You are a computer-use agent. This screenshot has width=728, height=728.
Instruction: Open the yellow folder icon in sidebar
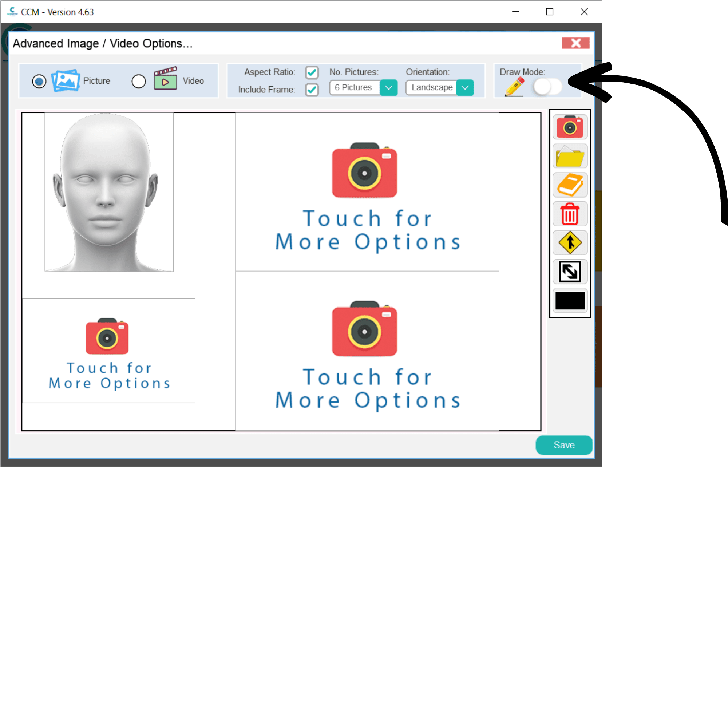[570, 156]
